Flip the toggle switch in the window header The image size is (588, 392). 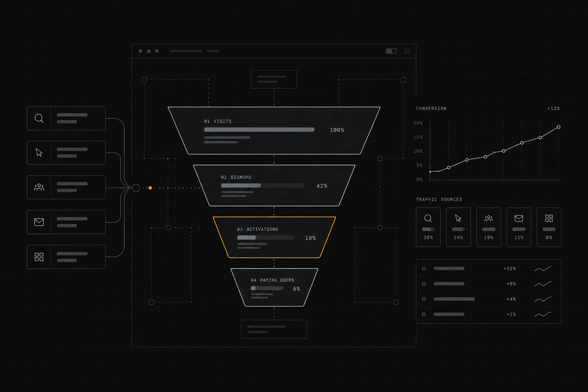[391, 51]
